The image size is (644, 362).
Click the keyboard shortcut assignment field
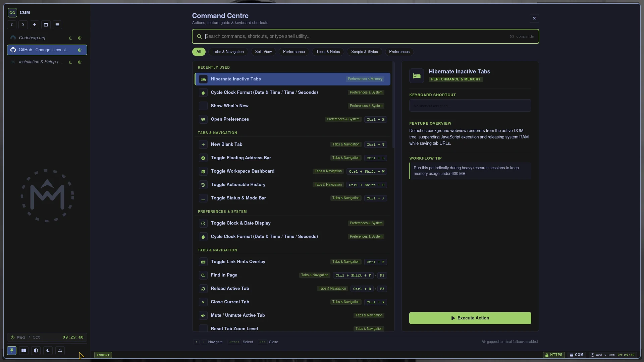point(470,106)
